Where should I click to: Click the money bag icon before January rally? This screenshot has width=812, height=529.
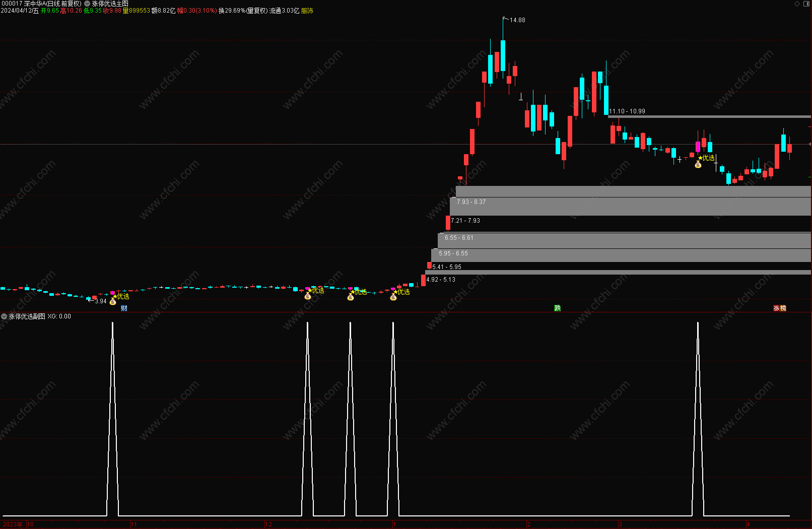point(393,297)
